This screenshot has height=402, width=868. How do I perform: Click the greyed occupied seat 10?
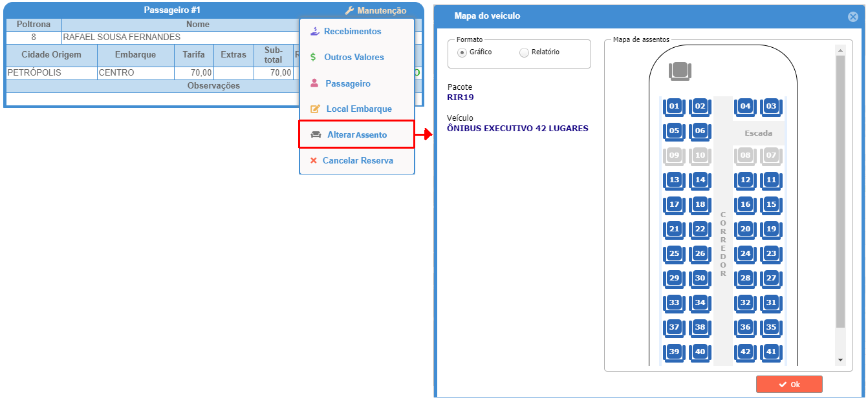click(x=700, y=156)
